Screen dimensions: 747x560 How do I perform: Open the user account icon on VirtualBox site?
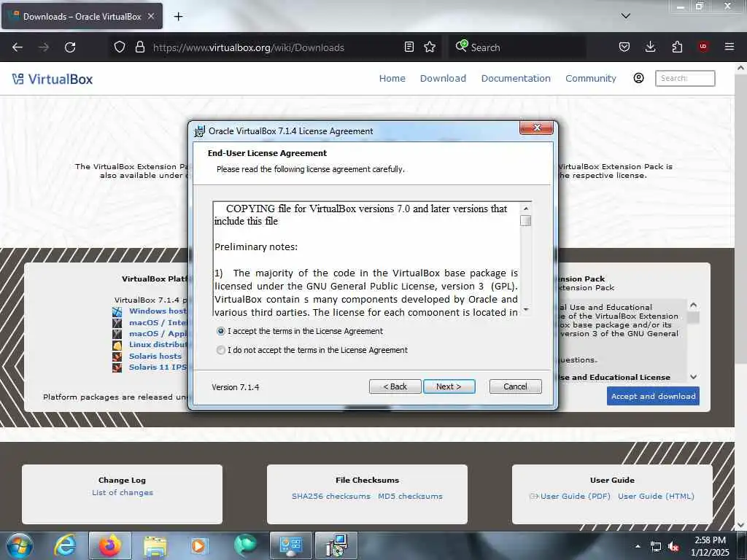pyautogui.click(x=638, y=78)
